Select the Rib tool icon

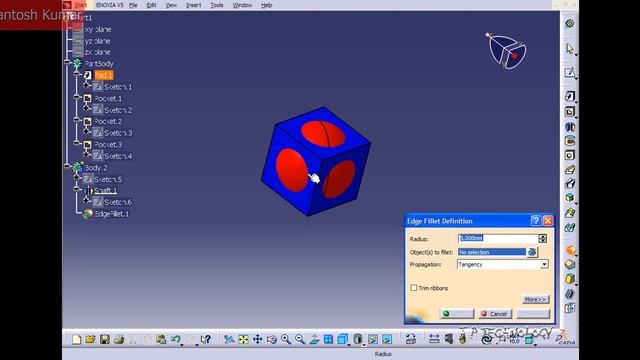(570, 169)
